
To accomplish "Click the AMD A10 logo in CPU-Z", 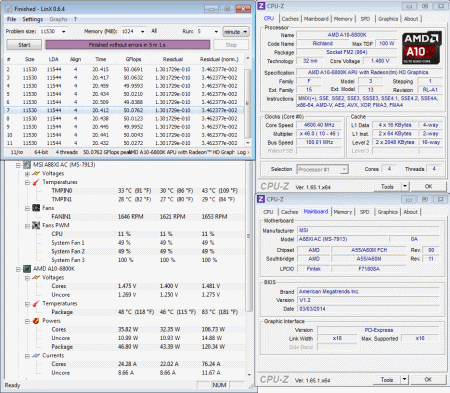I will [421, 48].
